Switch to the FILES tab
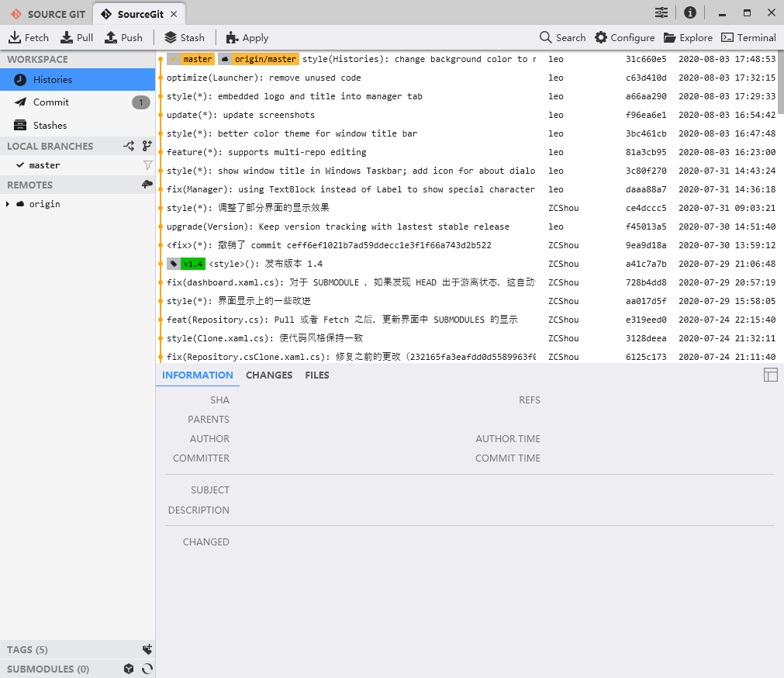The image size is (784, 678). [x=317, y=375]
